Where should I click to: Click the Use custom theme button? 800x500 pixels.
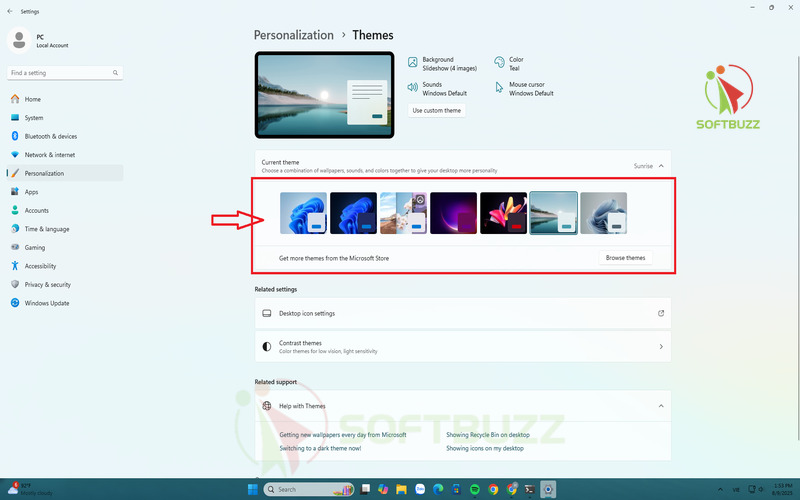436,110
